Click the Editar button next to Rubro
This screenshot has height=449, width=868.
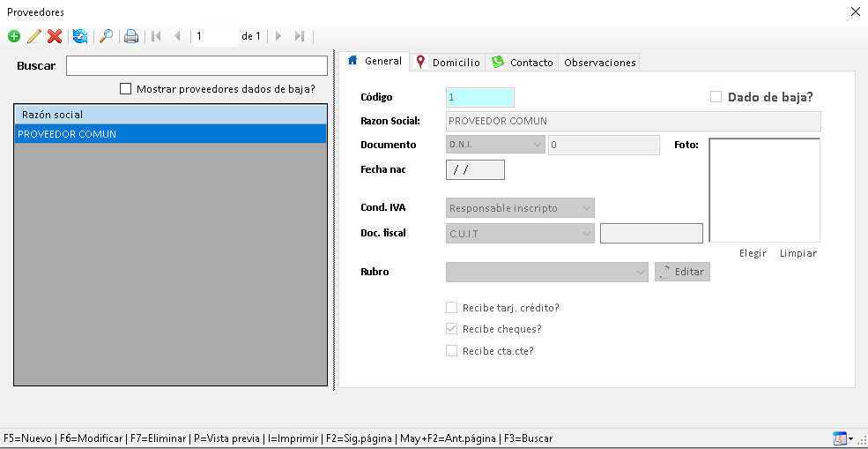click(682, 272)
